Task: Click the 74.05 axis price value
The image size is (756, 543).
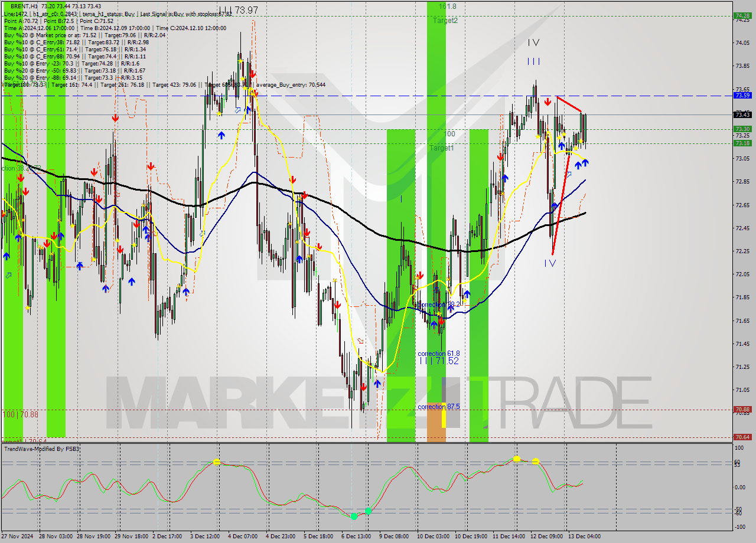Action: (x=742, y=42)
